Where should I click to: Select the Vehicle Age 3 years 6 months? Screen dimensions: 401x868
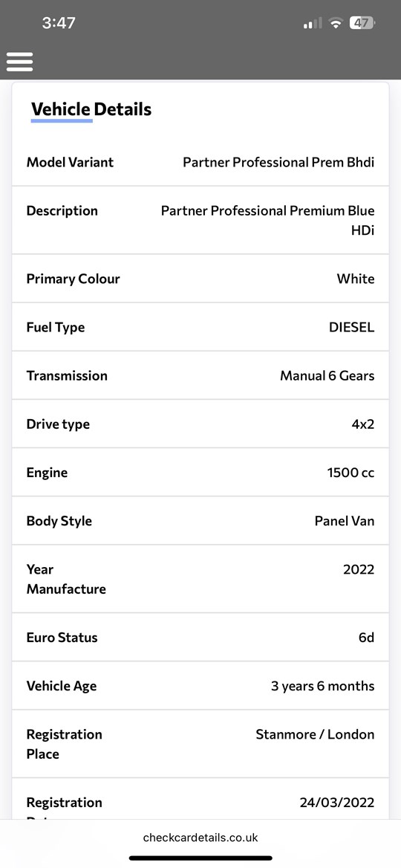point(323,686)
